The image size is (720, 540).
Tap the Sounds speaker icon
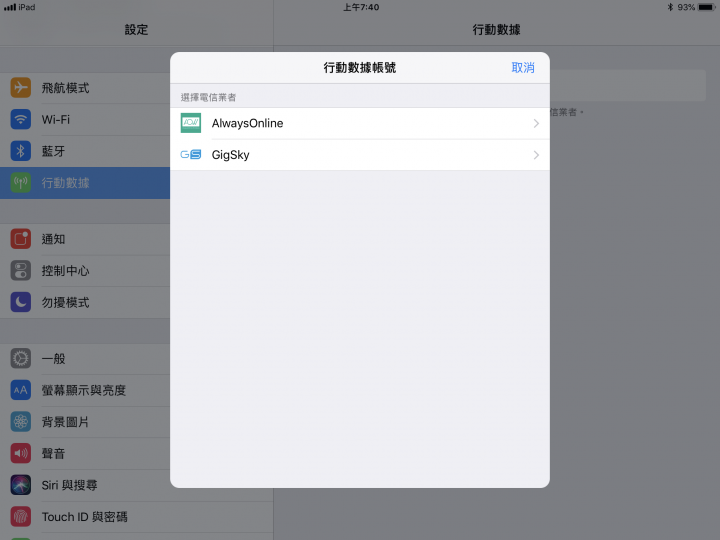click(x=21, y=454)
